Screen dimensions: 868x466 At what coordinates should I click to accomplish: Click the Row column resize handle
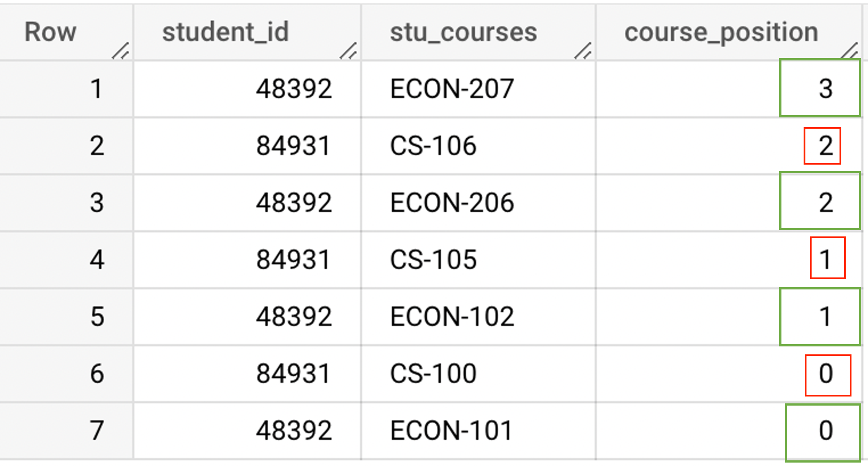click(x=120, y=52)
